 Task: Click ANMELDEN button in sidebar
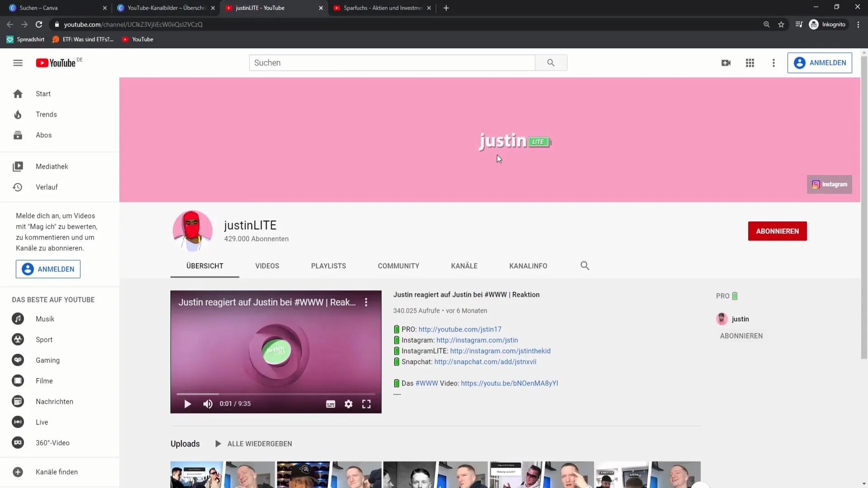tap(48, 269)
